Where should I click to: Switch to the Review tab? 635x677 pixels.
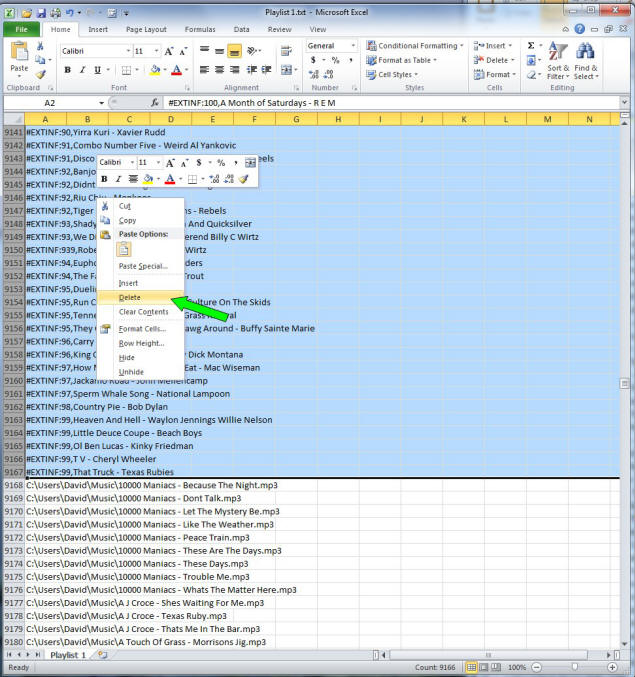[x=279, y=29]
